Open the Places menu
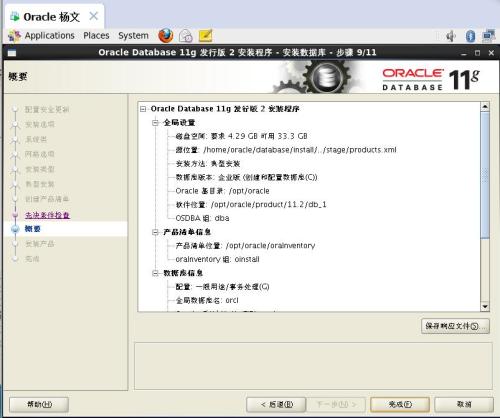Screen dimensions: 500x418 click(96, 36)
